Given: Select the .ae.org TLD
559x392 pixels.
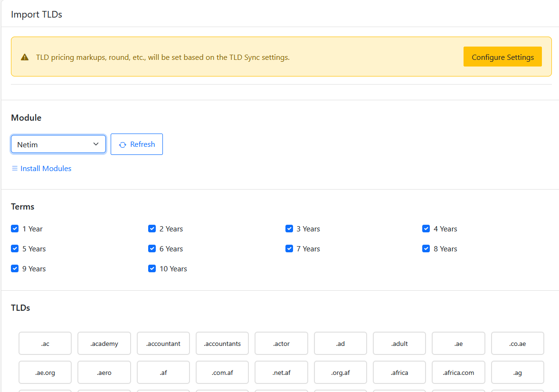Looking at the screenshot, I should point(45,373).
